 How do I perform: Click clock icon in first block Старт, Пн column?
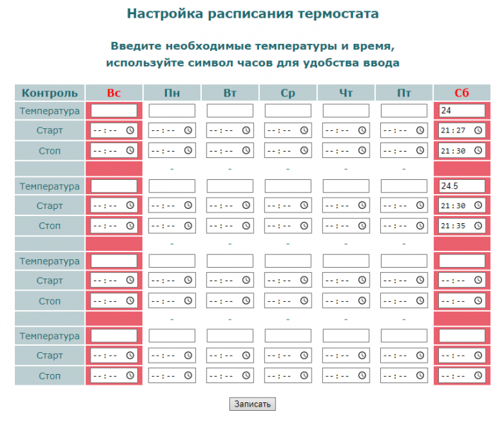pyautogui.click(x=188, y=130)
